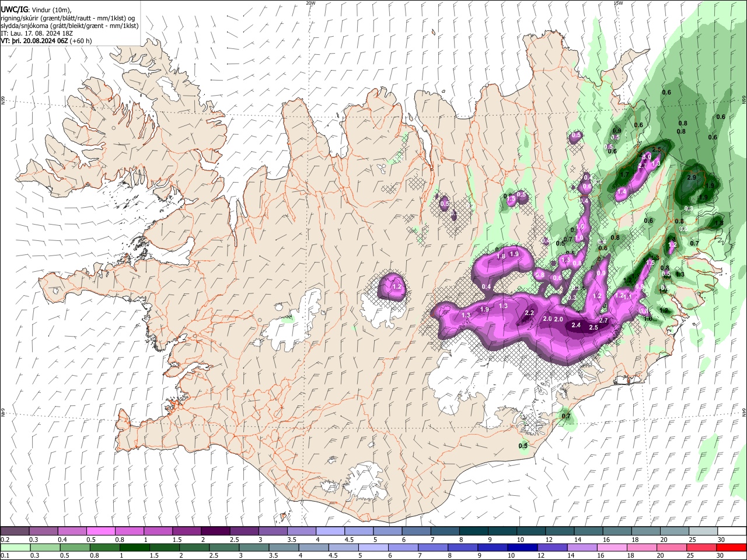Click the bright red swatch at the end of the lower legend
747x560 pixels.
point(732,547)
